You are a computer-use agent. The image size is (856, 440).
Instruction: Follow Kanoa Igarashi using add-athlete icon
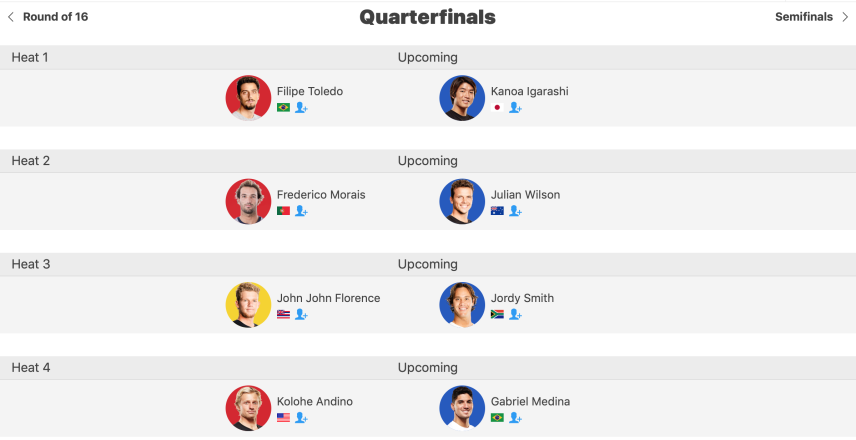(515, 108)
